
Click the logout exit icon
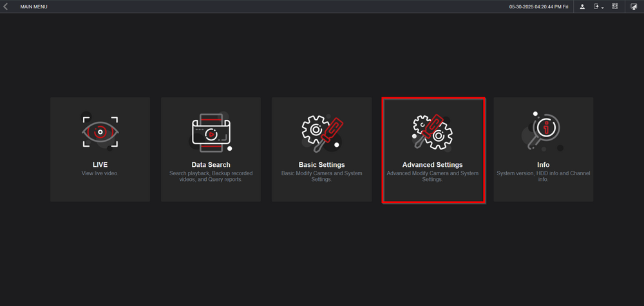596,6
